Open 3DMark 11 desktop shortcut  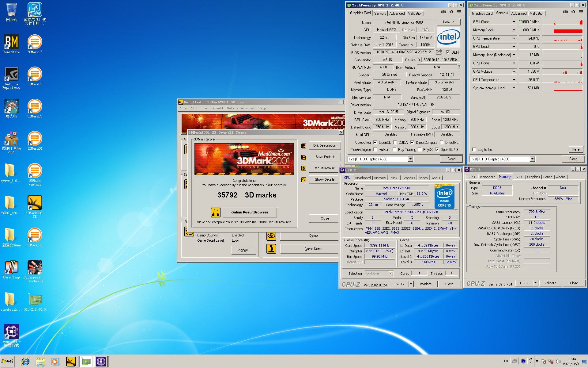[x=35, y=237]
